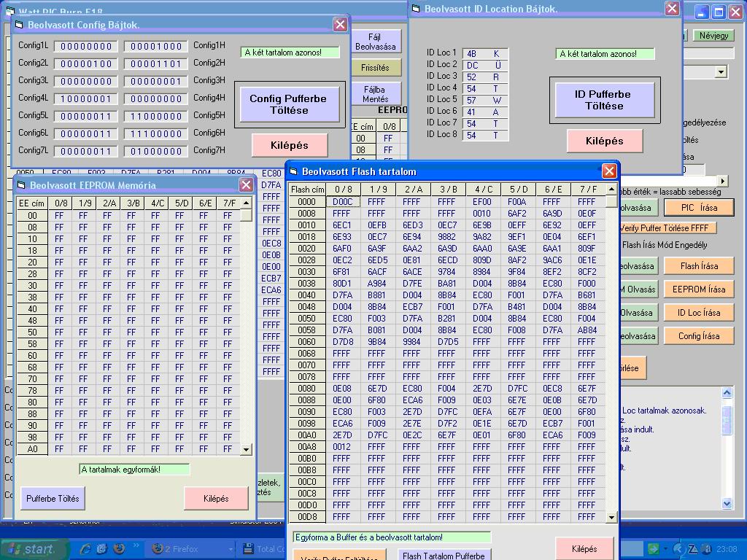Screen dimensions: 747x560
Task: Click log panel scroll down arrow
Action: click(x=727, y=503)
